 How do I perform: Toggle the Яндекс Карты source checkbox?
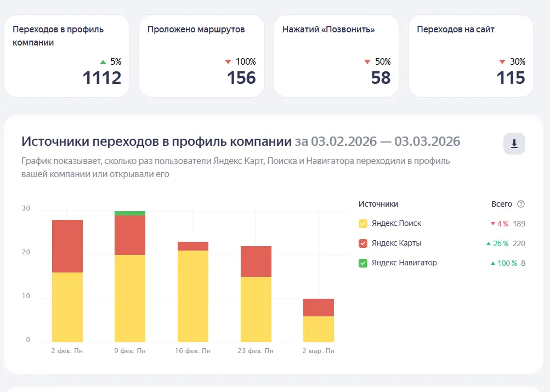coord(363,243)
